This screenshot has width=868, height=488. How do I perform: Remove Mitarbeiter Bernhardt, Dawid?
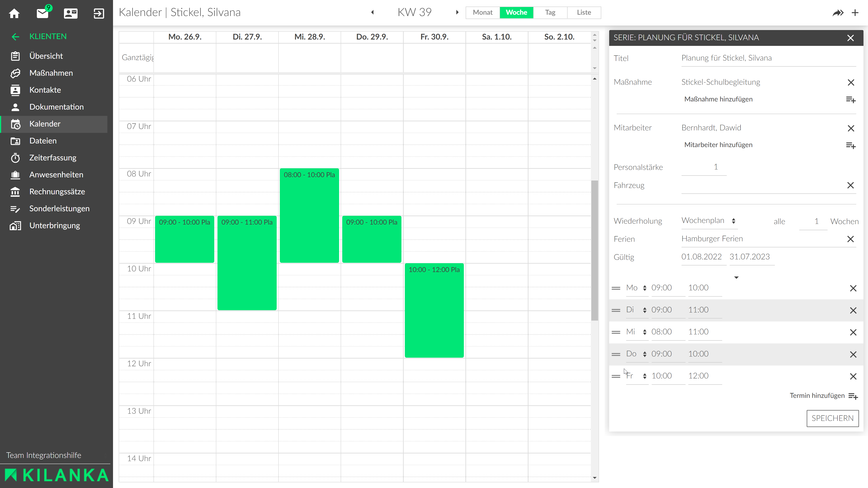tap(851, 128)
